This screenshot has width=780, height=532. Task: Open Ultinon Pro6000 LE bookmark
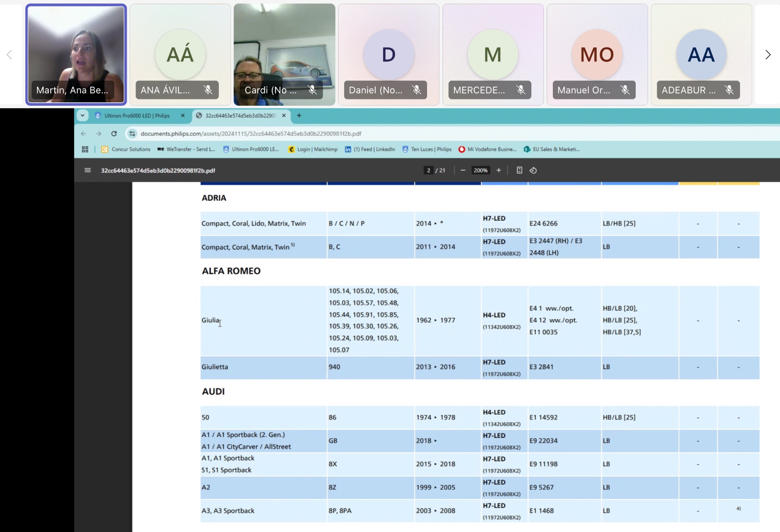tap(251, 150)
